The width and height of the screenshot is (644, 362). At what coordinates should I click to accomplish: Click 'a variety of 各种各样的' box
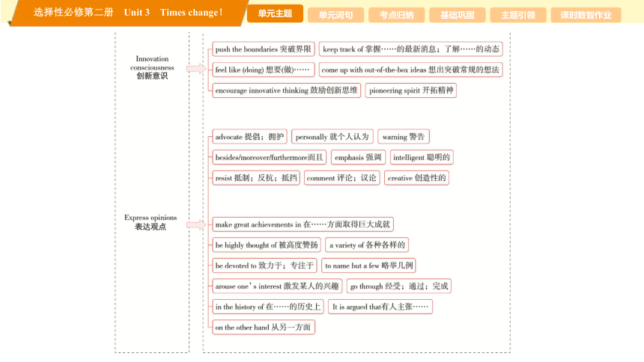367,245
